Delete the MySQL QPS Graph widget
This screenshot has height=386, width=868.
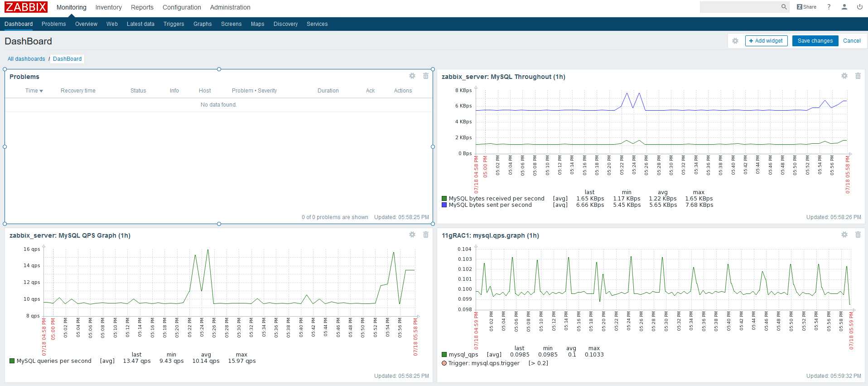[426, 235]
